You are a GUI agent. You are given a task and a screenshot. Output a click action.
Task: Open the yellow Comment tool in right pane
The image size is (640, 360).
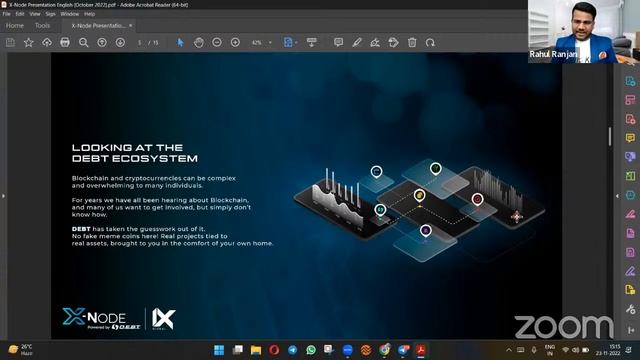tap(630, 138)
